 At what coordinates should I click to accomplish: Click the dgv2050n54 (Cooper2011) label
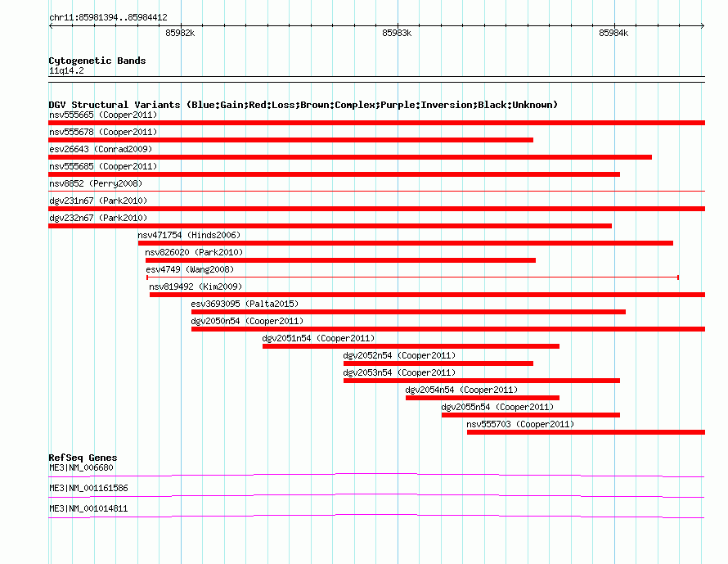point(247,321)
